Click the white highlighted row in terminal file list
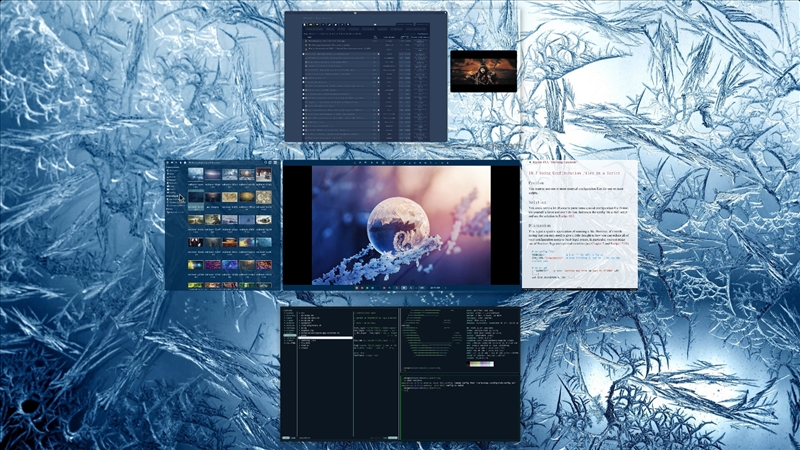 click(x=326, y=338)
